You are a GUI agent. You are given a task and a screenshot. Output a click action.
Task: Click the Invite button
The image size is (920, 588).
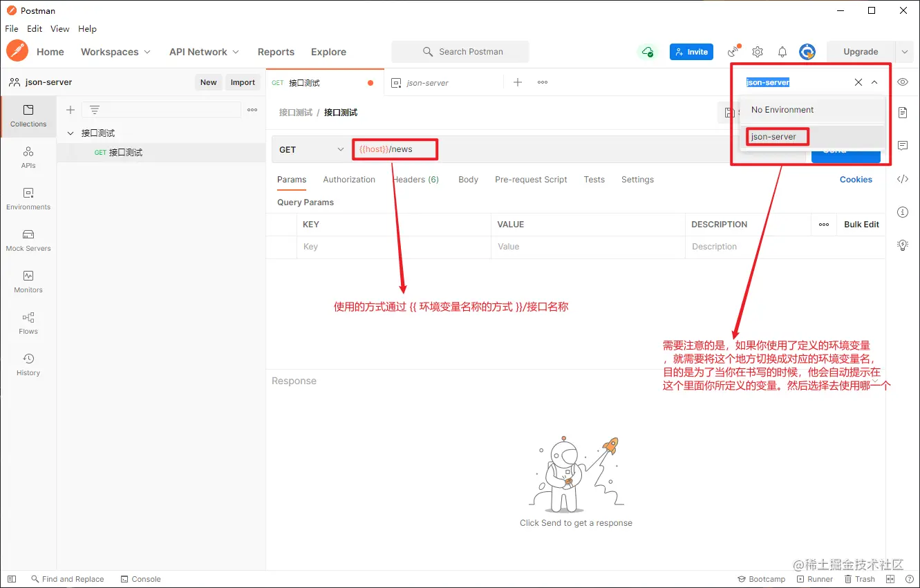click(691, 52)
